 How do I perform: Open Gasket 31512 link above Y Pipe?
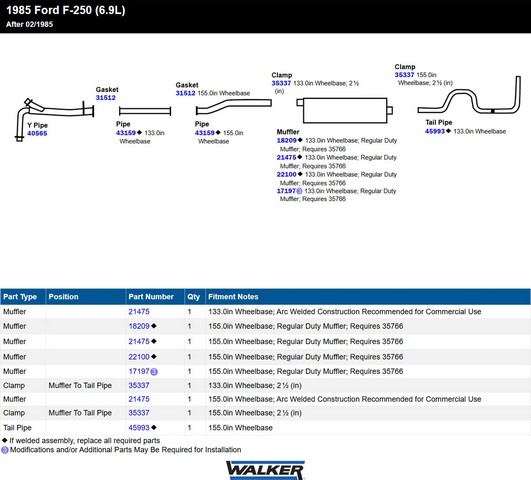tap(106, 98)
